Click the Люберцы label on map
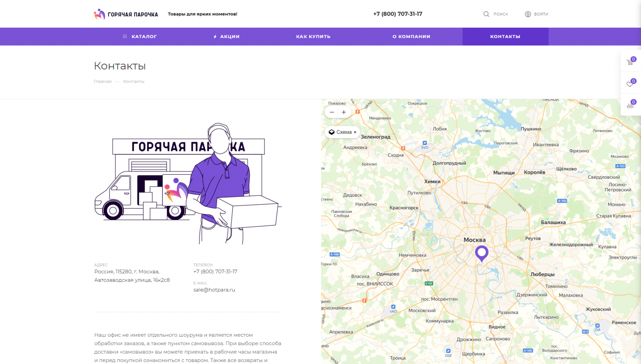The image size is (641, 364). coord(542,274)
